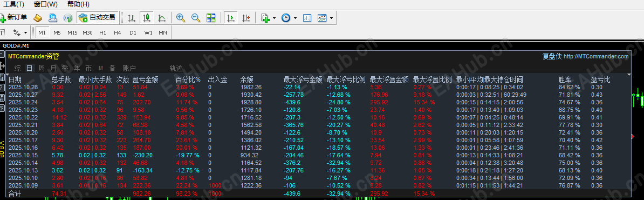Open dropdown arrow next to the clock icon

click(295, 18)
